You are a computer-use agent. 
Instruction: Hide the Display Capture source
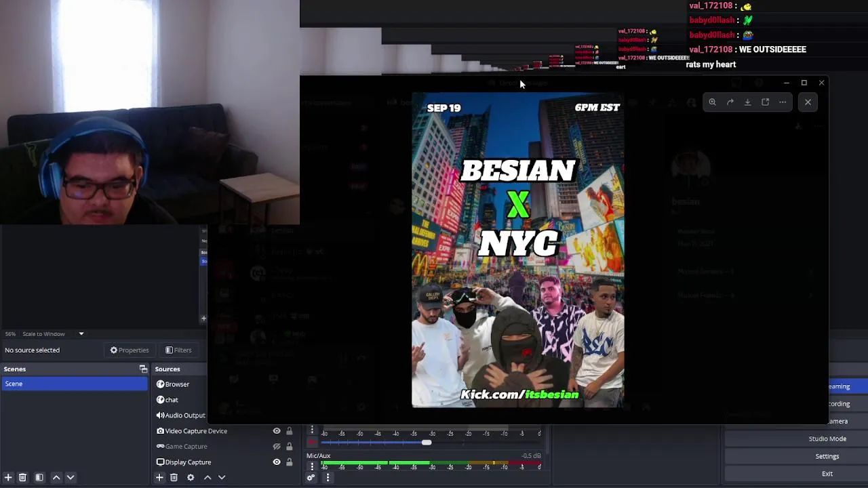277,462
